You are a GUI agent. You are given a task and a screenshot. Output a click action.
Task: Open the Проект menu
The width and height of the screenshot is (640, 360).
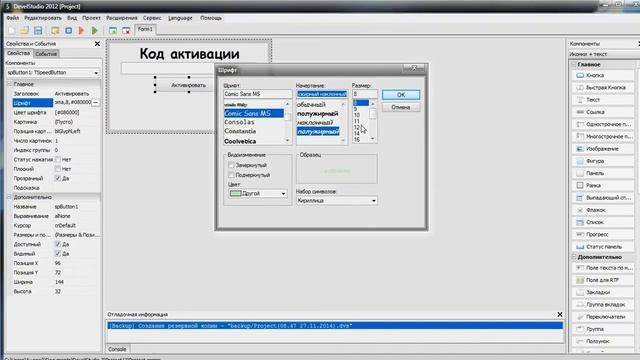[91, 18]
